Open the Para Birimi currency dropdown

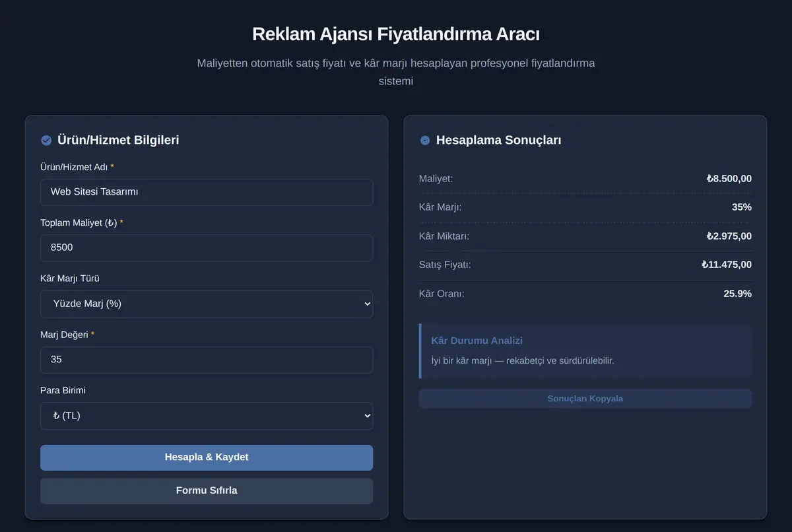click(x=207, y=416)
